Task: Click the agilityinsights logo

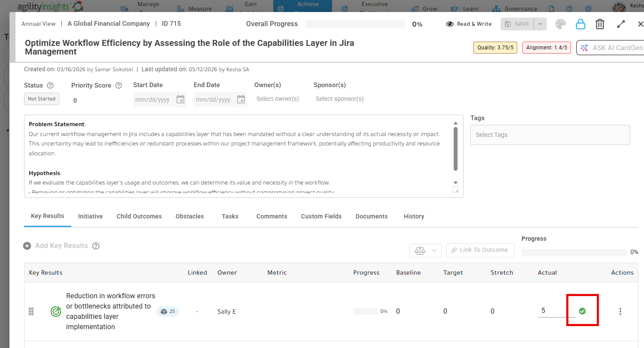Action: 50,6
